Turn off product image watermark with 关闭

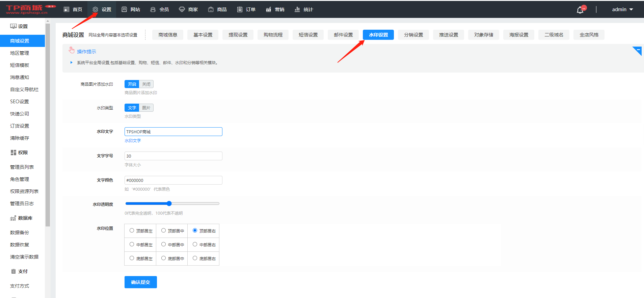click(146, 84)
